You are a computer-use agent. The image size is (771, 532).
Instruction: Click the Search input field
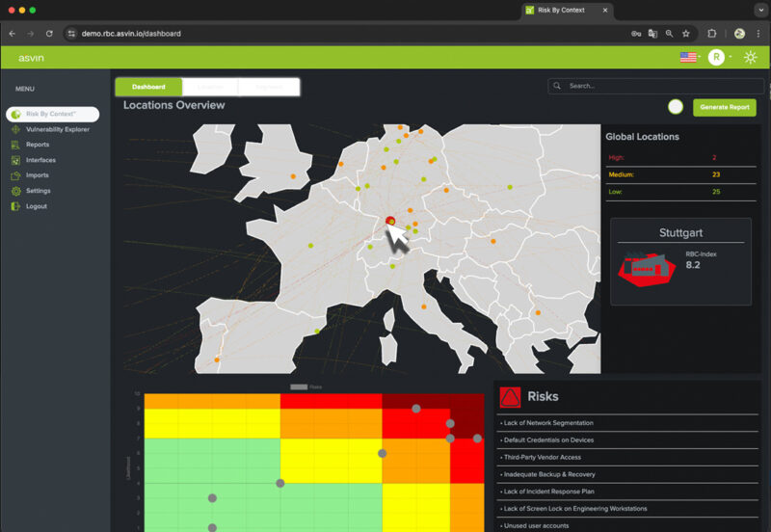point(655,86)
